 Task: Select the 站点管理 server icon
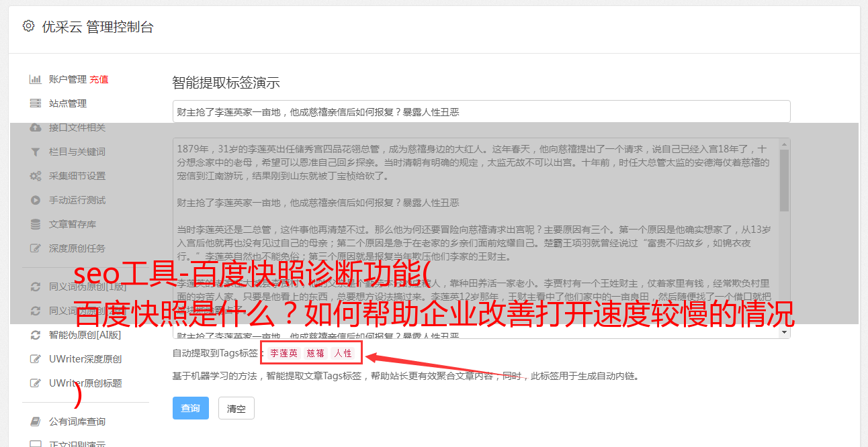(36, 103)
